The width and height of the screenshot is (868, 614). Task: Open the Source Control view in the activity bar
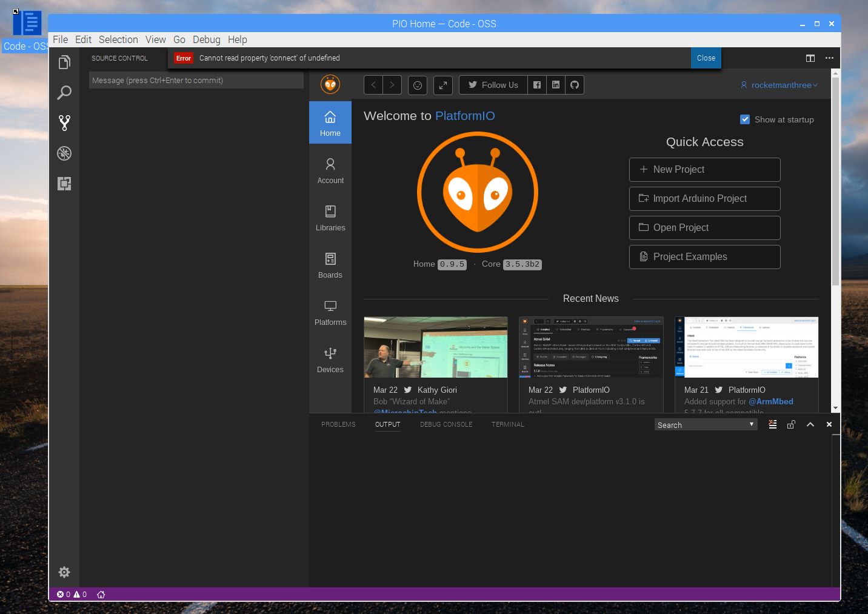[64, 123]
